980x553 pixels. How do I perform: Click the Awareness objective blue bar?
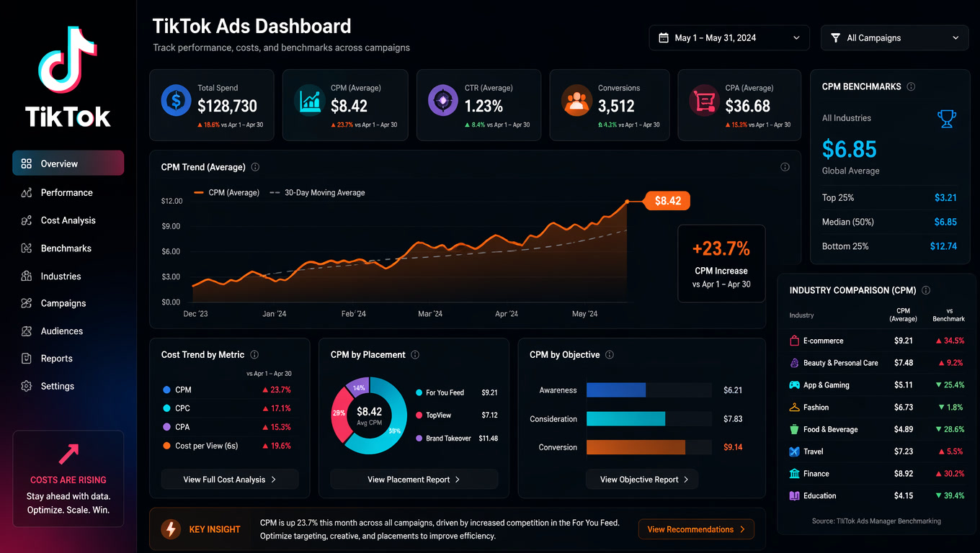(616, 390)
